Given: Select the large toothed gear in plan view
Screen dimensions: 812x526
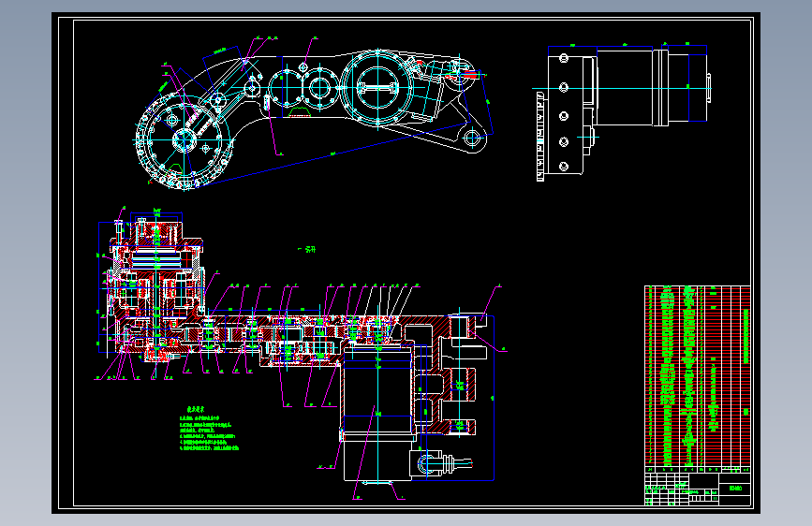Looking at the screenshot, I should [x=184, y=140].
